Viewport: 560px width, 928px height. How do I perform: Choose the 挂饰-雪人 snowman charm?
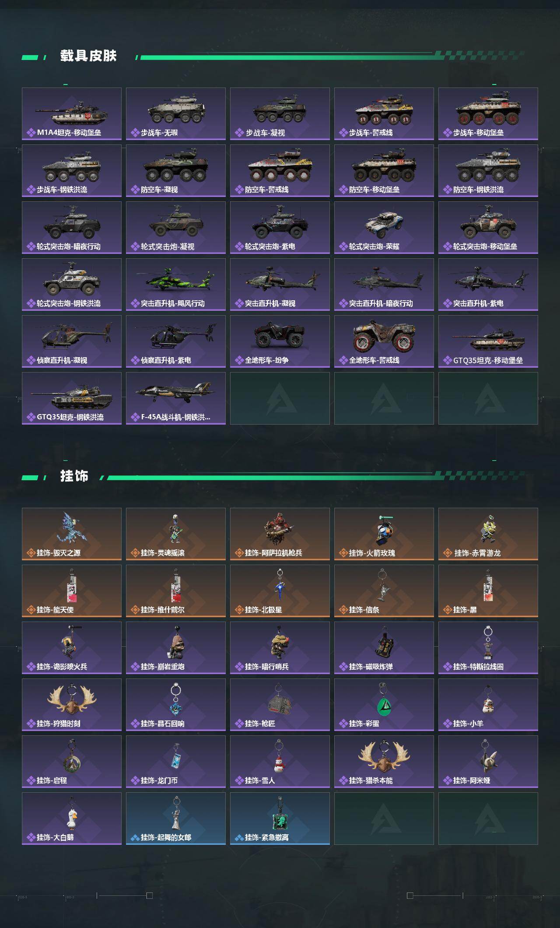click(280, 762)
